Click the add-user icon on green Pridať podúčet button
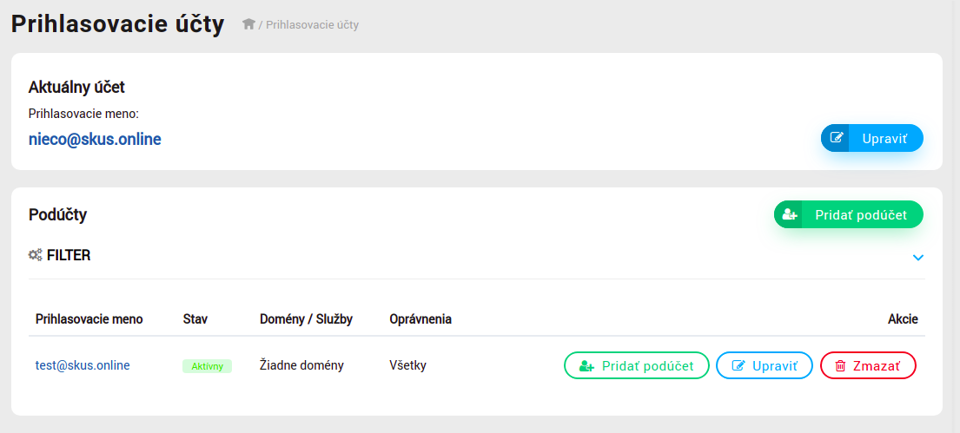960x433 pixels. pos(790,215)
